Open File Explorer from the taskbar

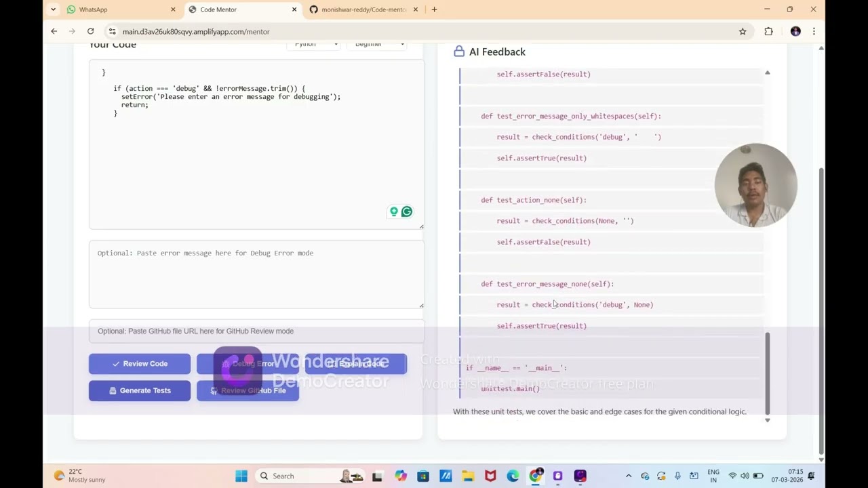click(x=468, y=476)
